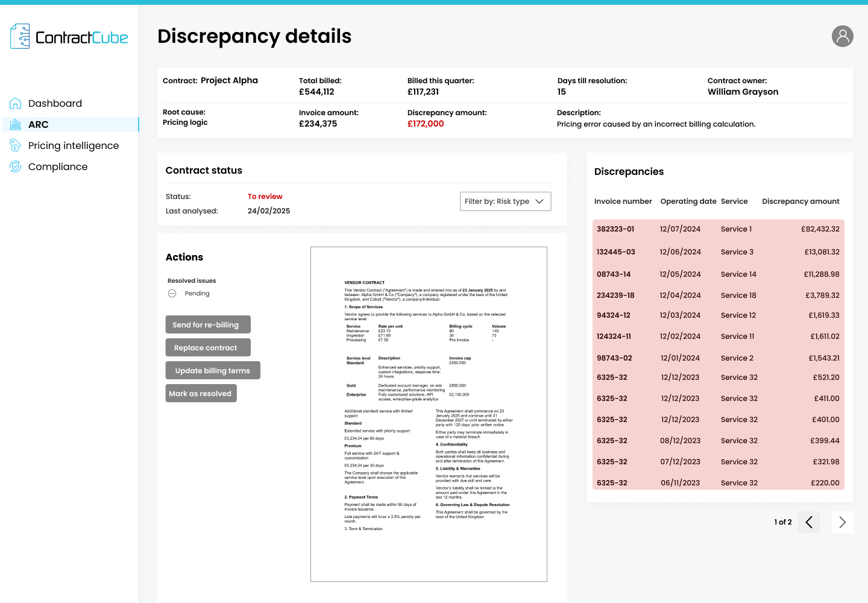
Task: Click total billed £544,112
Action: [x=316, y=92]
